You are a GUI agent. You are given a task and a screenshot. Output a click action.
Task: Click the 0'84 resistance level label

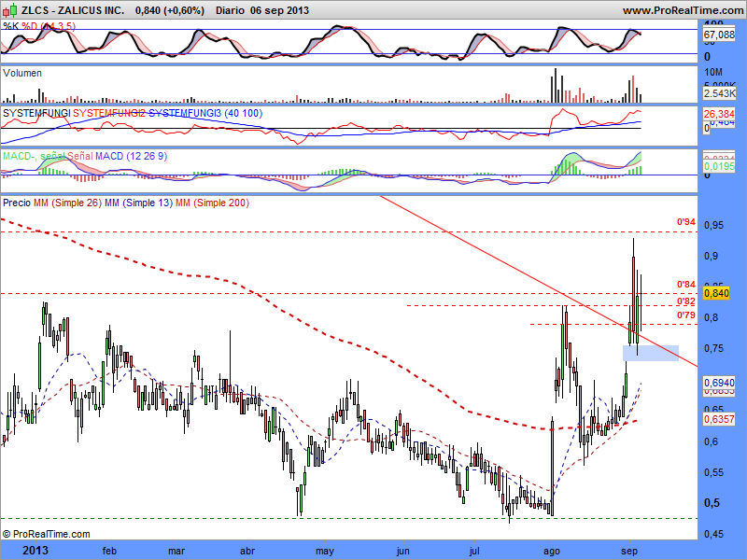tap(686, 285)
